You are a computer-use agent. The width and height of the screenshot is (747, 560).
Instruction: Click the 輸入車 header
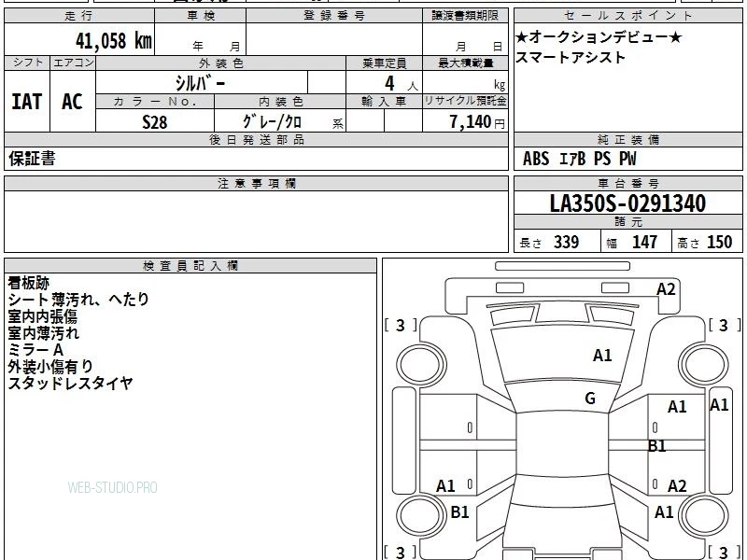pyautogui.click(x=384, y=102)
